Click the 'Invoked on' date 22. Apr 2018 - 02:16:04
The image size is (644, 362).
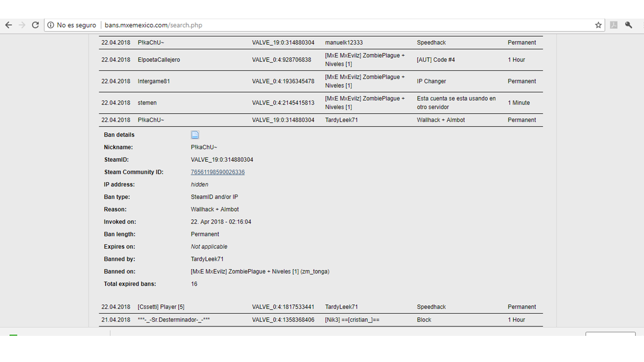(221, 222)
